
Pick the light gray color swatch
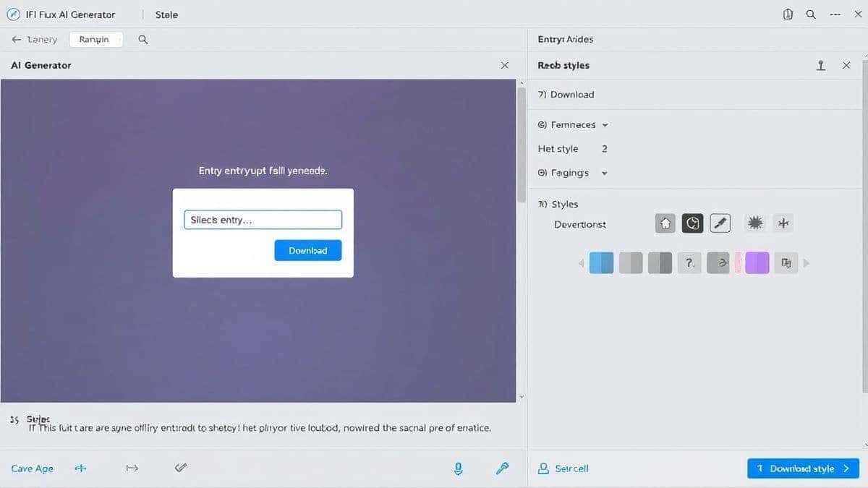[x=631, y=263]
